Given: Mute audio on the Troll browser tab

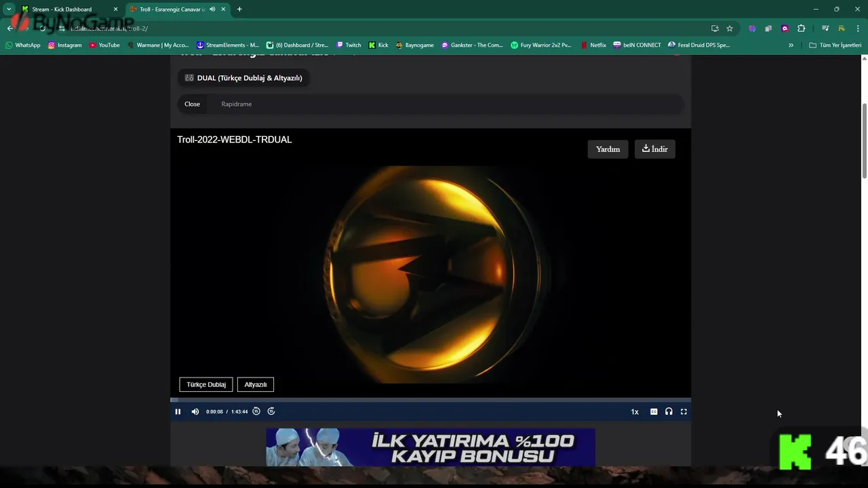Looking at the screenshot, I should 212,9.
